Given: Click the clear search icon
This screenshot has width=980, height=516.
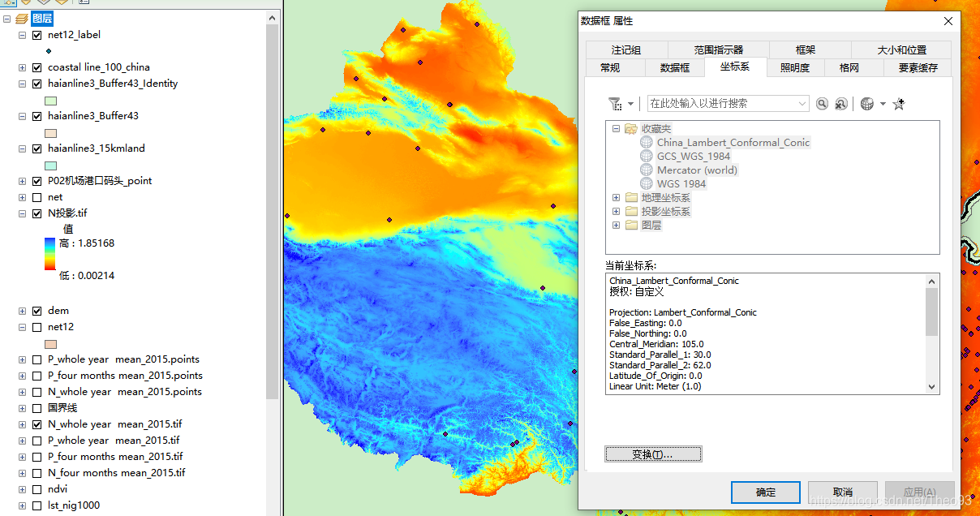Looking at the screenshot, I should (x=841, y=104).
